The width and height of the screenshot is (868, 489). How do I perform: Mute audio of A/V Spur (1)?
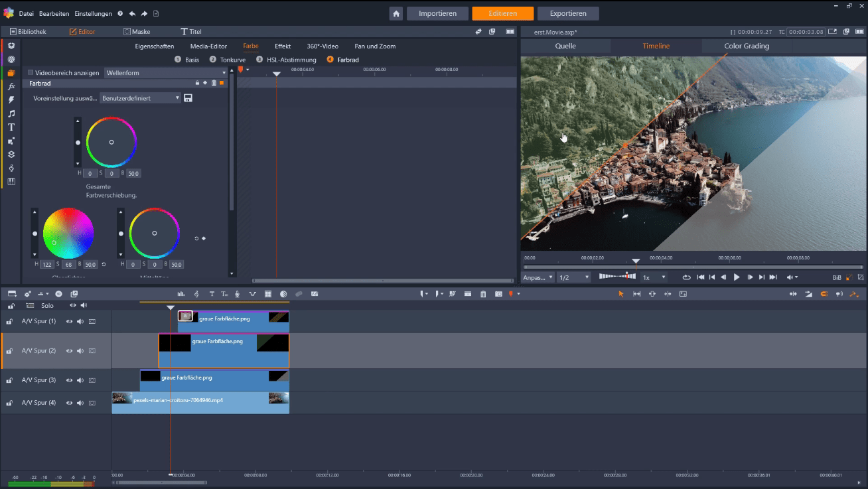point(80,321)
